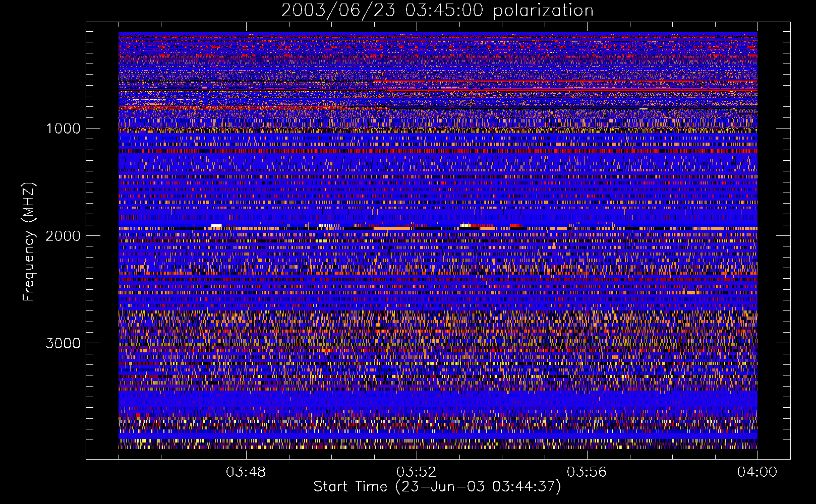This screenshot has height=504, width=816.
Task: Click the 03:48 time tick label
Action: click(x=246, y=472)
